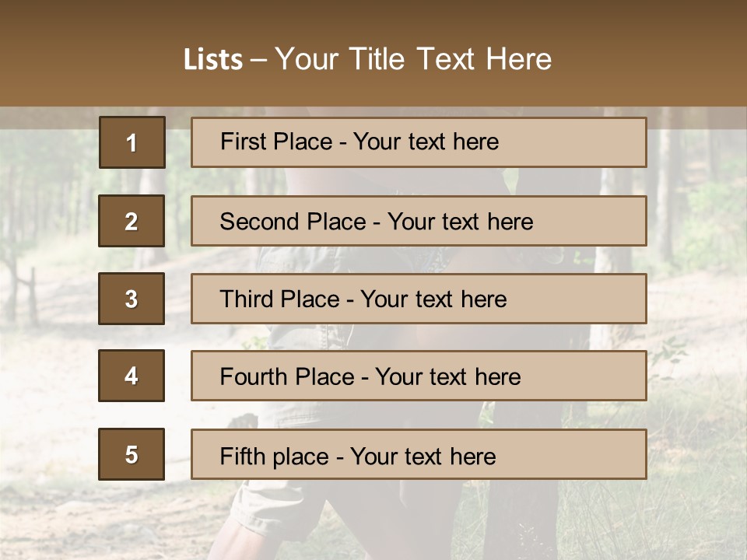
Task: Click the number 5 box
Action: click(132, 455)
